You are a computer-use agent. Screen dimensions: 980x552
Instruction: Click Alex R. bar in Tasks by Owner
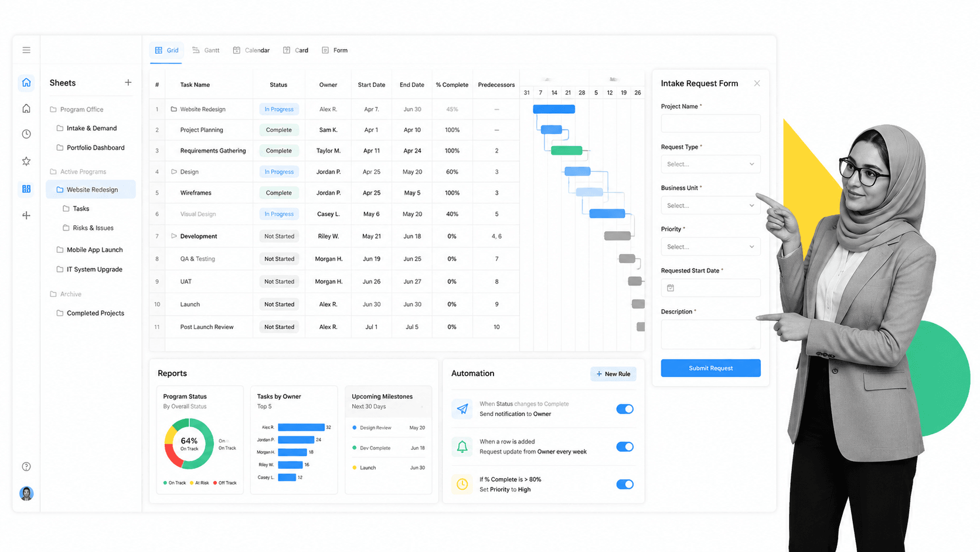click(x=301, y=427)
